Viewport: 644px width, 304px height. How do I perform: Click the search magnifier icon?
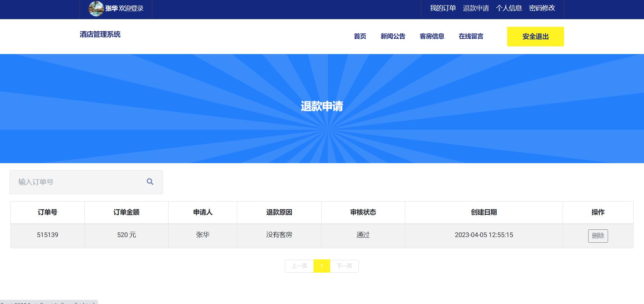tap(150, 182)
